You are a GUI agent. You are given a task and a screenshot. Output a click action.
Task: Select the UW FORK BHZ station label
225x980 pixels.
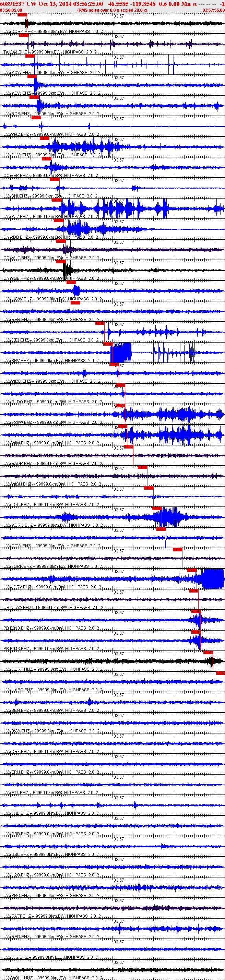pos(53,566)
